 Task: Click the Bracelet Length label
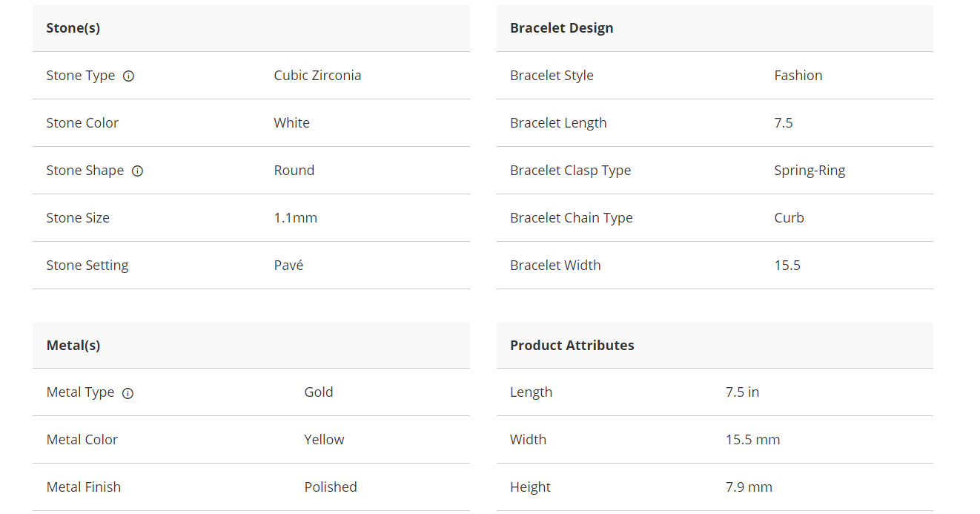tap(558, 122)
